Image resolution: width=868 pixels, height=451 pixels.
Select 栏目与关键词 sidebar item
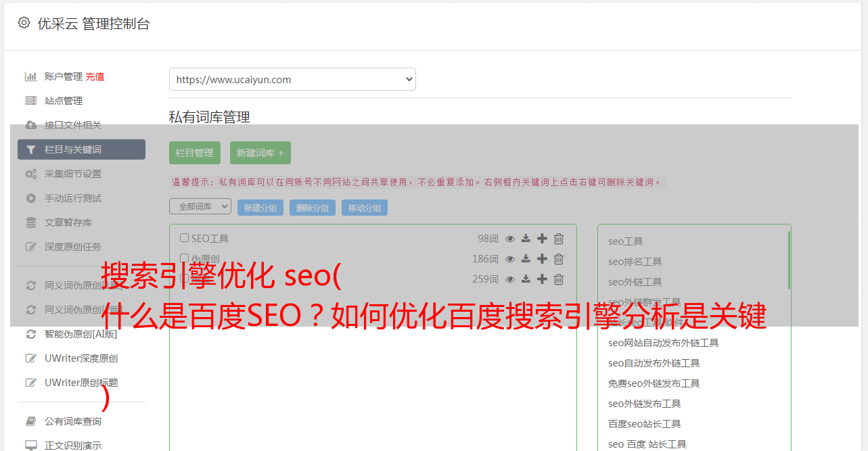coord(81,149)
